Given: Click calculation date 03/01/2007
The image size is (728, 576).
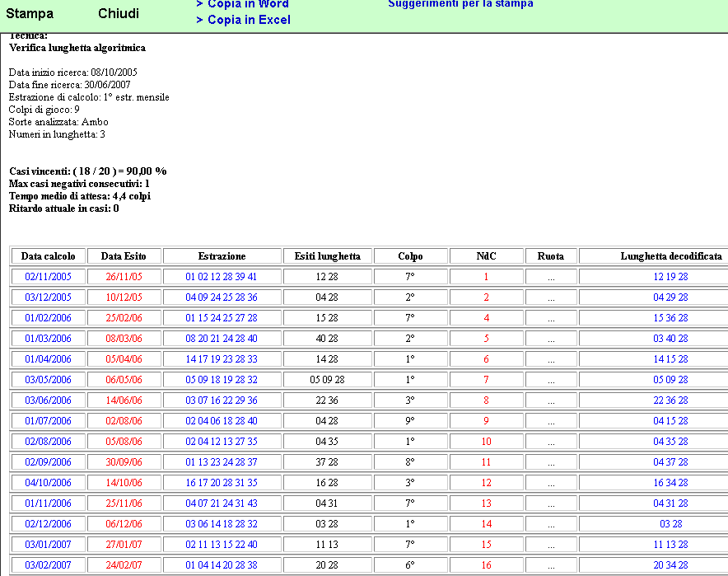Looking at the screenshot, I should click(x=49, y=545).
